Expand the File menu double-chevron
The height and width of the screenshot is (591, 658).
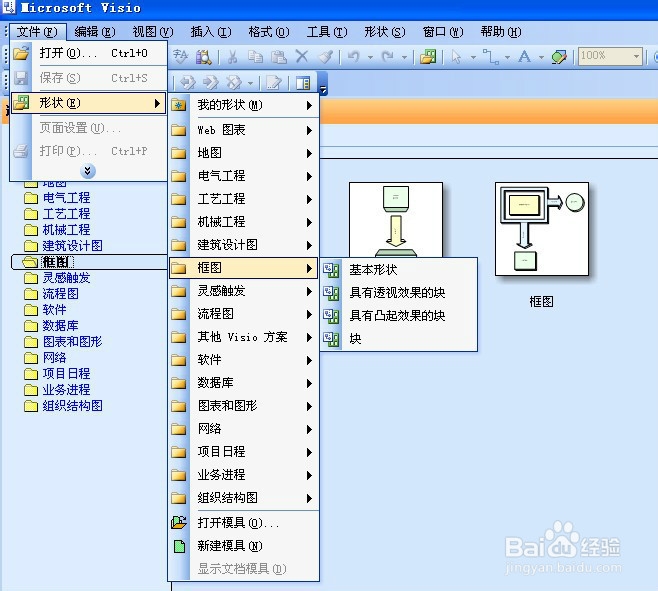[x=88, y=171]
